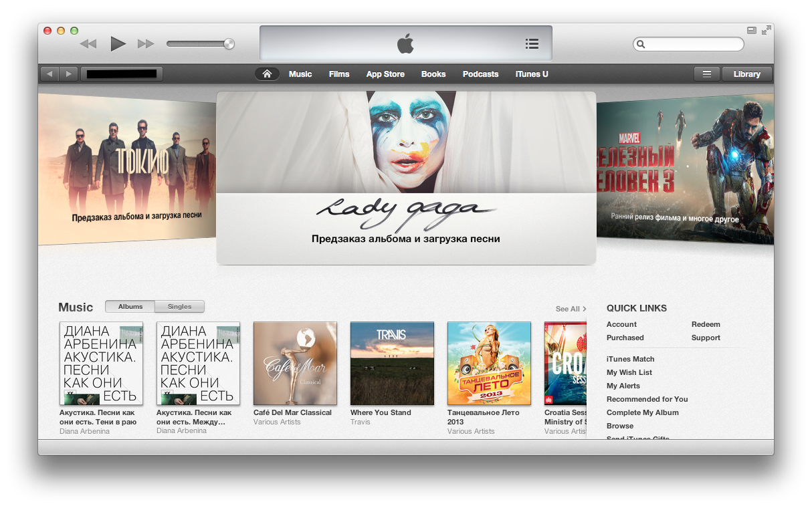Click the Diana Arbenina name under Тени в раю

click(85, 431)
